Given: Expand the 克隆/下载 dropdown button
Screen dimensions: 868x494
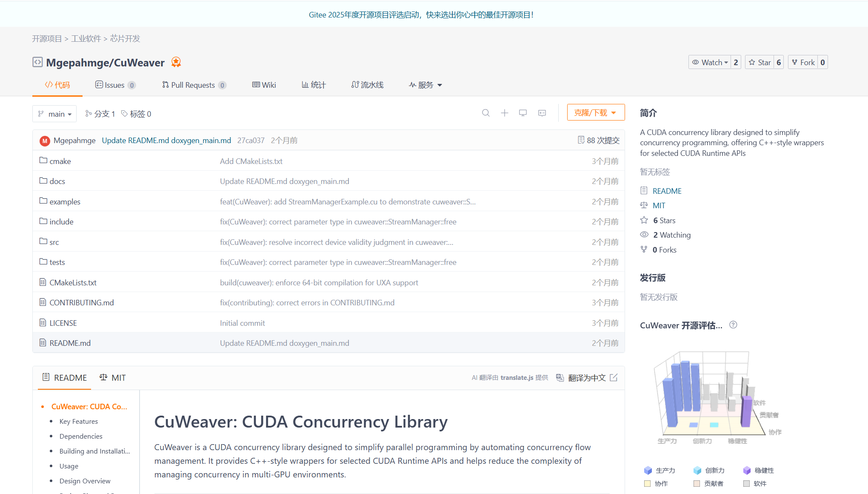Looking at the screenshot, I should click(596, 112).
